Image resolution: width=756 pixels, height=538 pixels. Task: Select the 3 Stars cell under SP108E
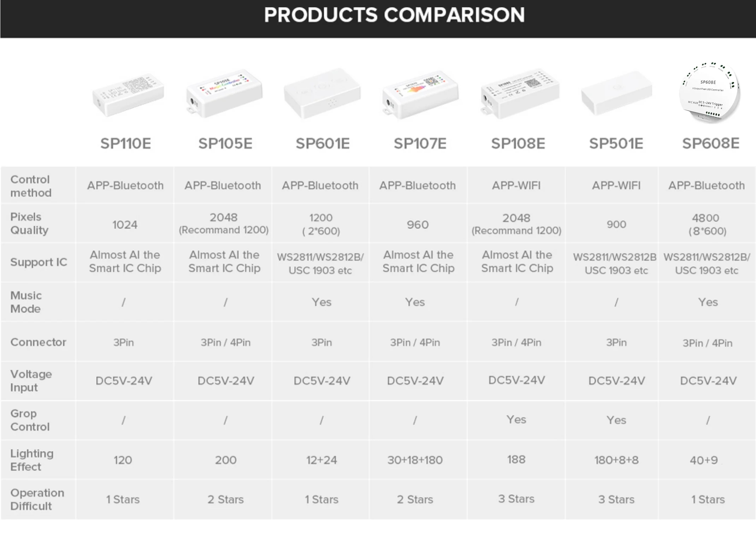(x=516, y=499)
